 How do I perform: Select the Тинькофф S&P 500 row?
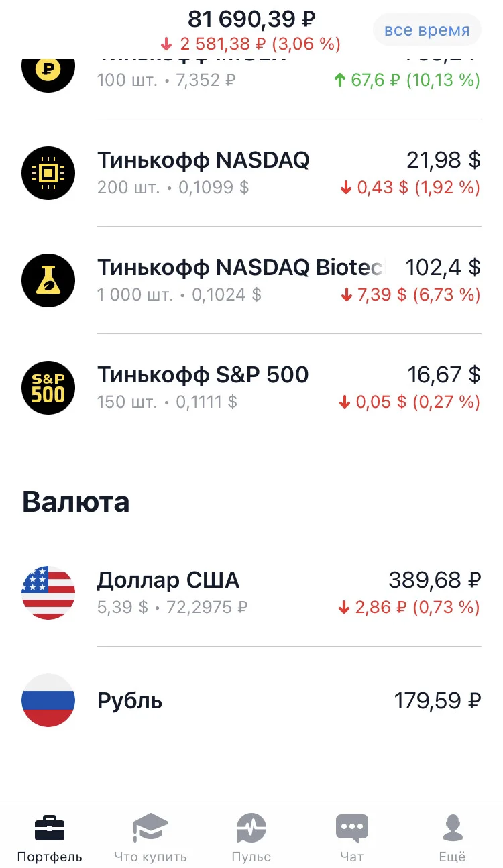251,388
